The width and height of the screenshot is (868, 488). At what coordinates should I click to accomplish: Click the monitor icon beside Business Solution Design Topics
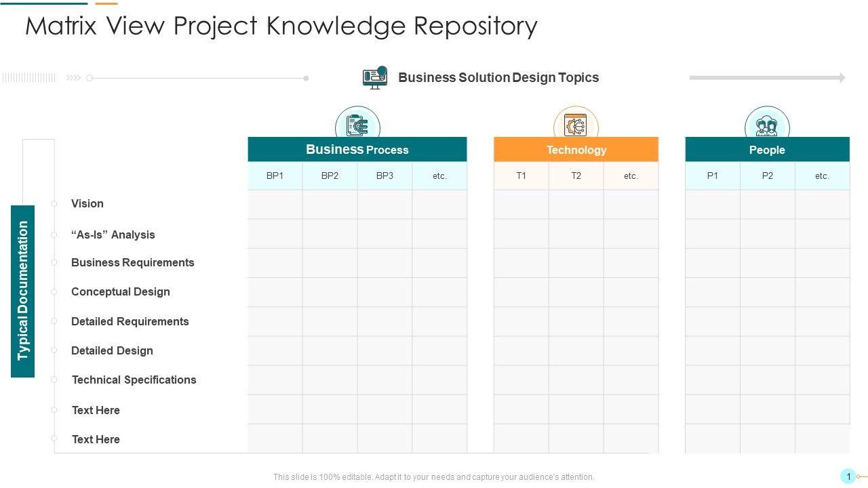(374, 78)
